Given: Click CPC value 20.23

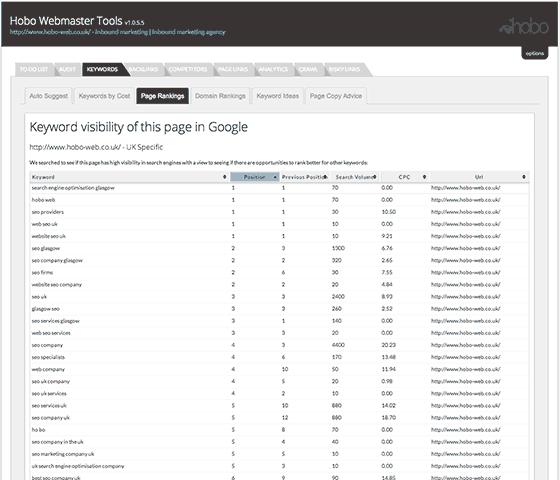Looking at the screenshot, I should [389, 345].
